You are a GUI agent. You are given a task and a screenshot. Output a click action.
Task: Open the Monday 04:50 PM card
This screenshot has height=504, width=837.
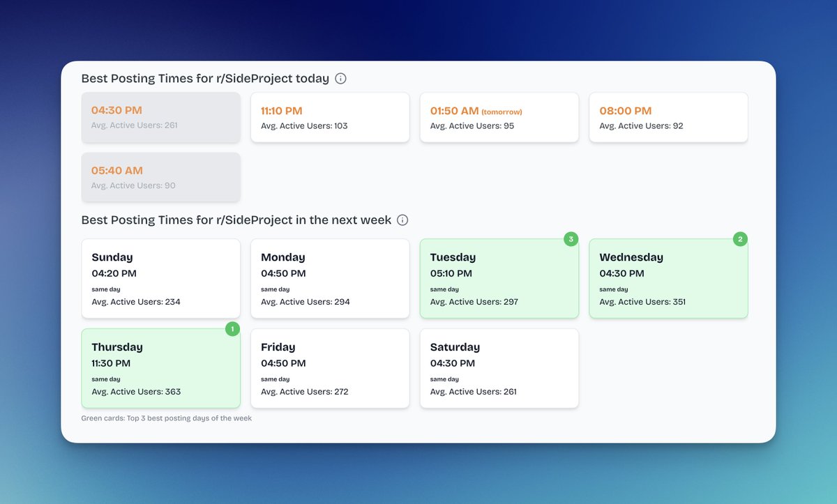(330, 279)
